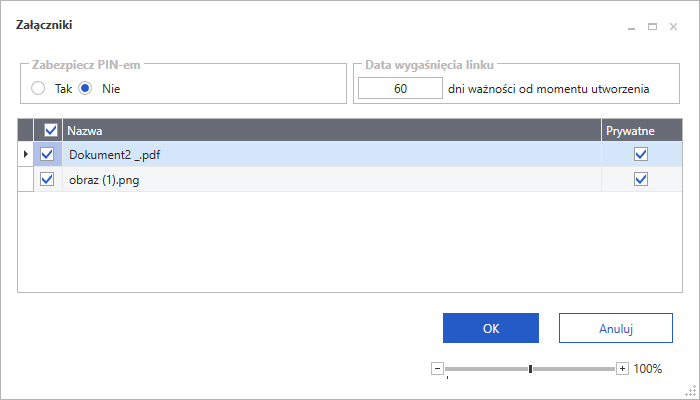The width and height of the screenshot is (700, 400).
Task: Toggle the select-all checkbox in header
Action: [50, 130]
